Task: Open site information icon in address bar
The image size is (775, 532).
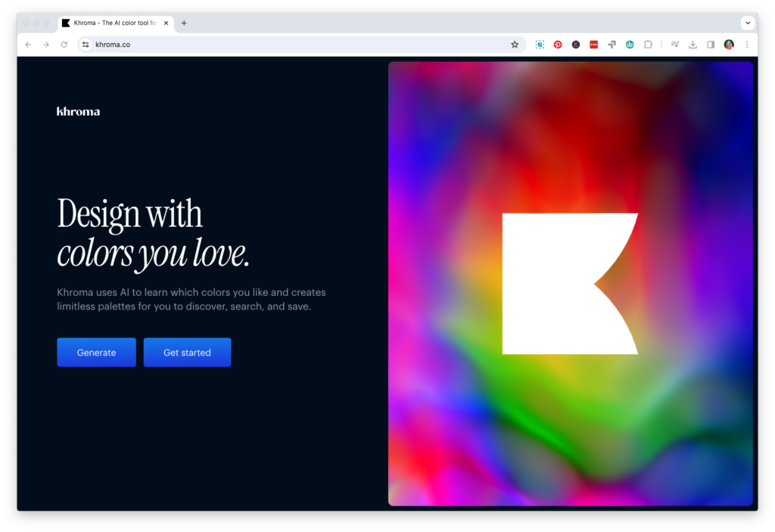Action: pos(86,45)
